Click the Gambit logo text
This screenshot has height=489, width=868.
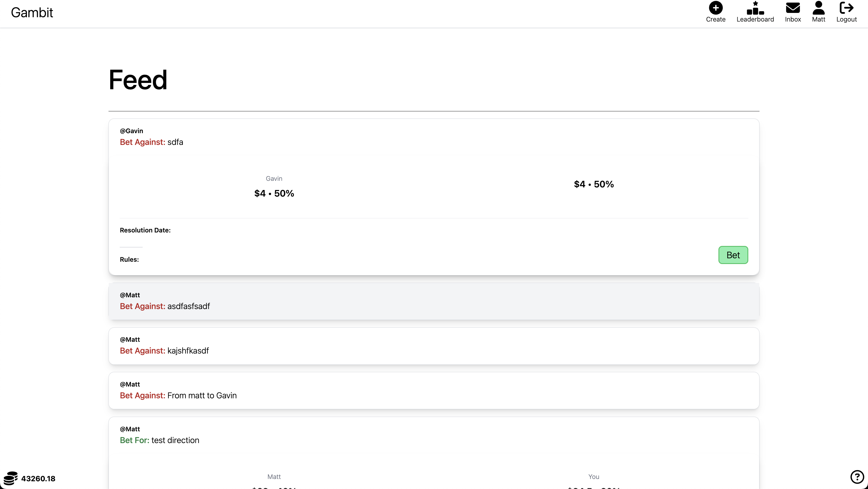32,13
